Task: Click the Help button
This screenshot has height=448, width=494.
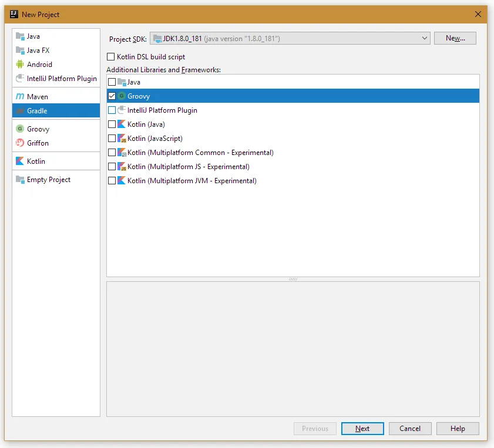Action: [x=458, y=429]
